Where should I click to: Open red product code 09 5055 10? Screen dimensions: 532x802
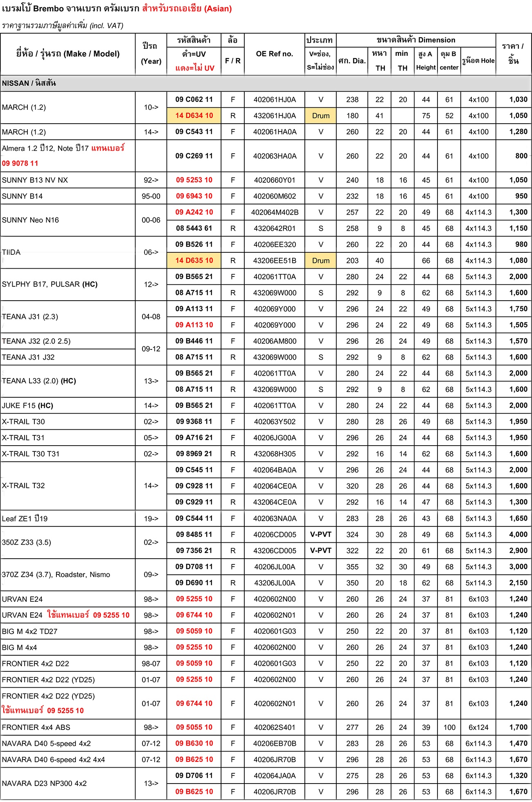(x=194, y=727)
